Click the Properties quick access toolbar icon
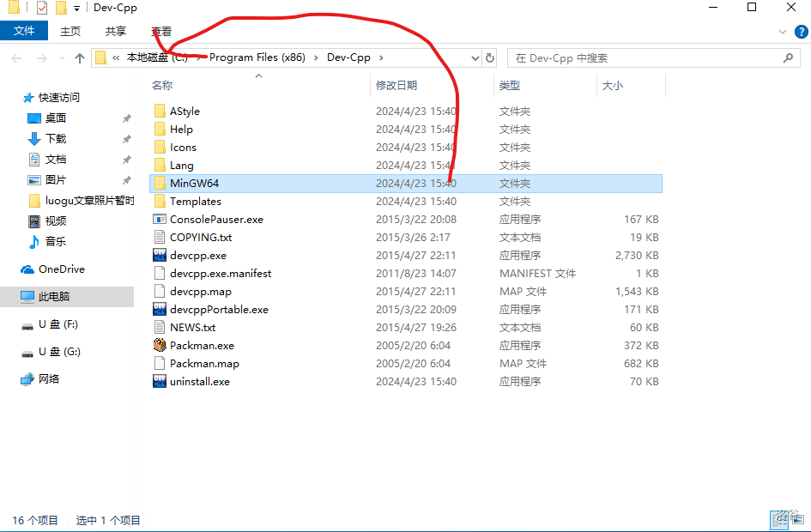 (42, 8)
